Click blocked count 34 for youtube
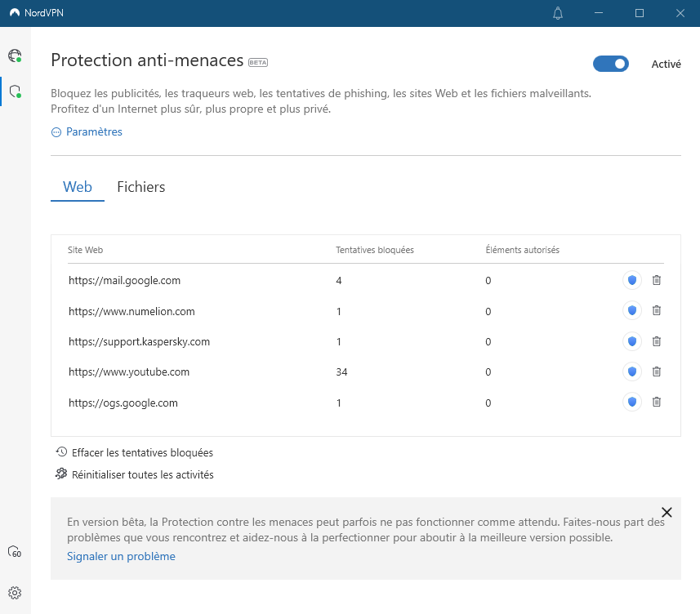This screenshot has width=700, height=614. pos(341,372)
